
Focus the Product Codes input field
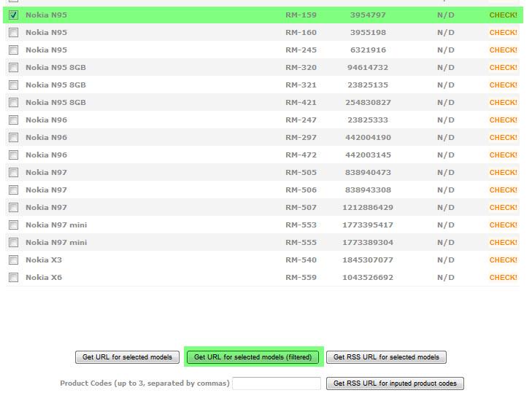(x=277, y=383)
